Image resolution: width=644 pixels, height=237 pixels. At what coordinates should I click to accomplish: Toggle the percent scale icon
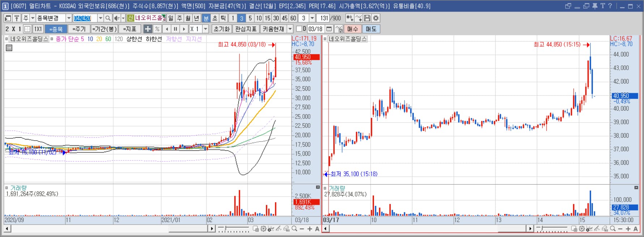(x=157, y=29)
